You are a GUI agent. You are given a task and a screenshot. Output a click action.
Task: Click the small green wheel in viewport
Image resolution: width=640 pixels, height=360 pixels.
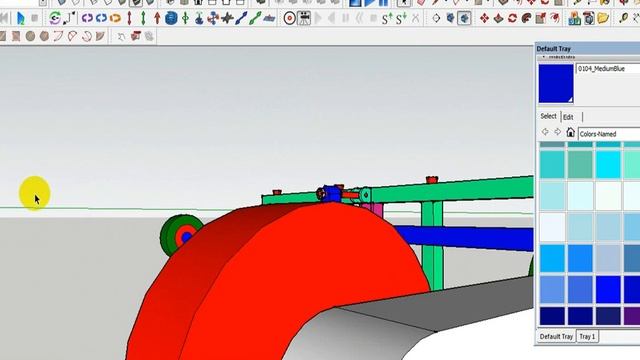(x=181, y=235)
